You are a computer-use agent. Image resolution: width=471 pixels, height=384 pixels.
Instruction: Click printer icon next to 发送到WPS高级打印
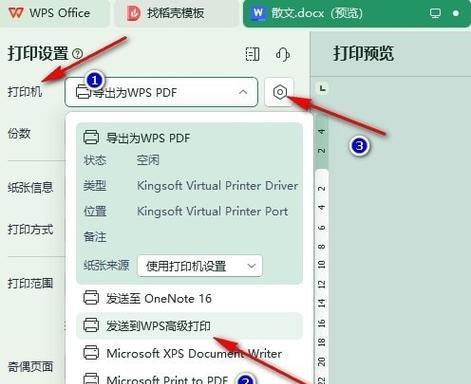pyautogui.click(x=91, y=325)
